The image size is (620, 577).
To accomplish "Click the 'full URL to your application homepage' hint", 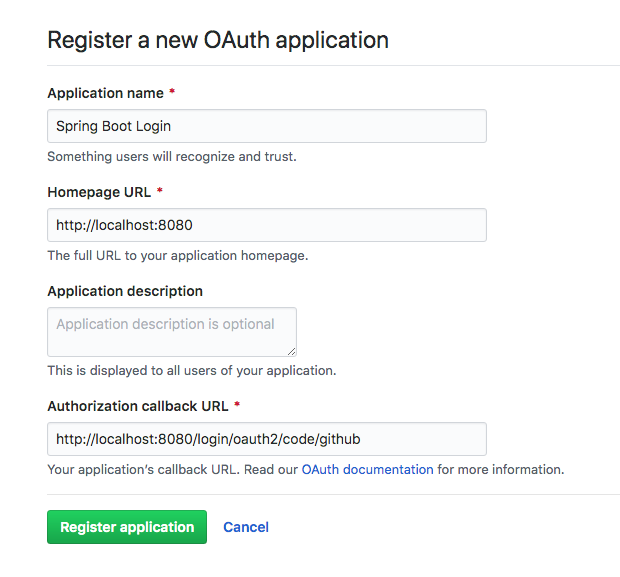I will (177, 255).
